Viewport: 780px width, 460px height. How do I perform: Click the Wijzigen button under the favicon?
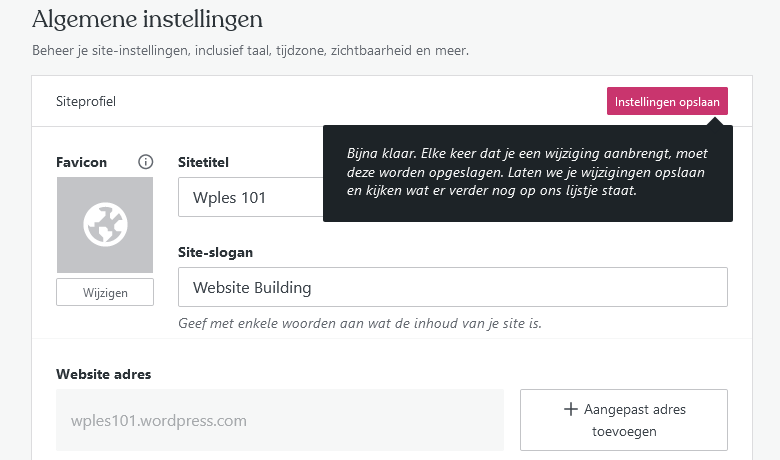[105, 292]
